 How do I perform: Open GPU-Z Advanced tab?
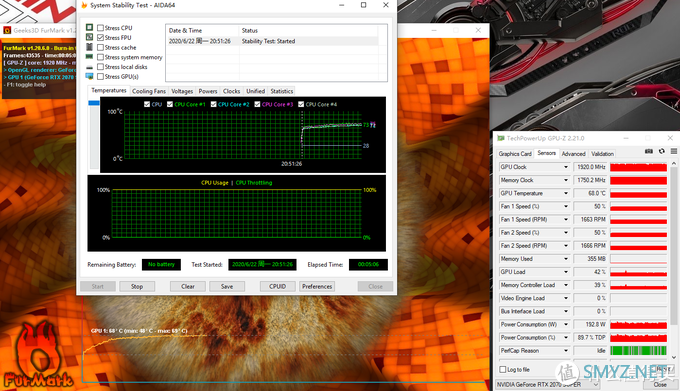(573, 154)
